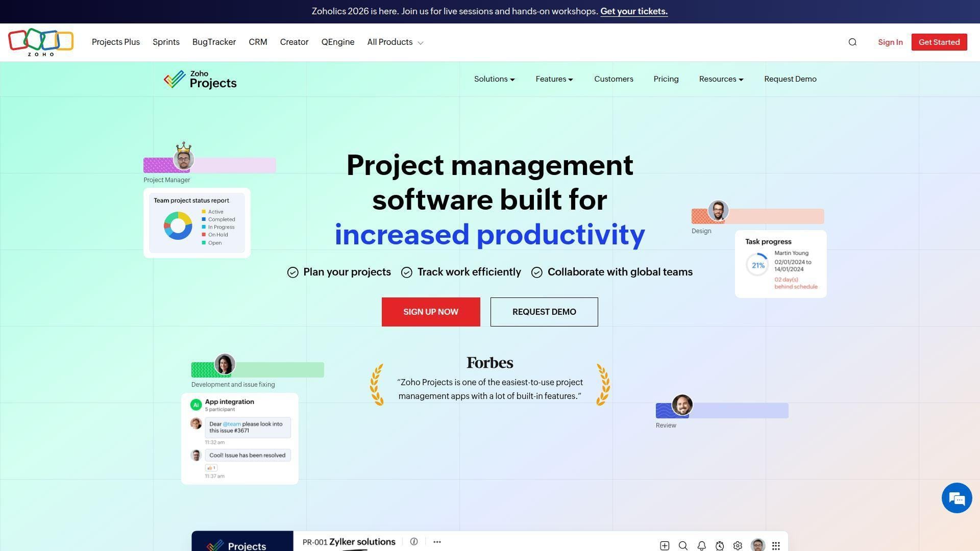Click the Completed legend entry
This screenshot has width=980, height=551.
tap(218, 219)
